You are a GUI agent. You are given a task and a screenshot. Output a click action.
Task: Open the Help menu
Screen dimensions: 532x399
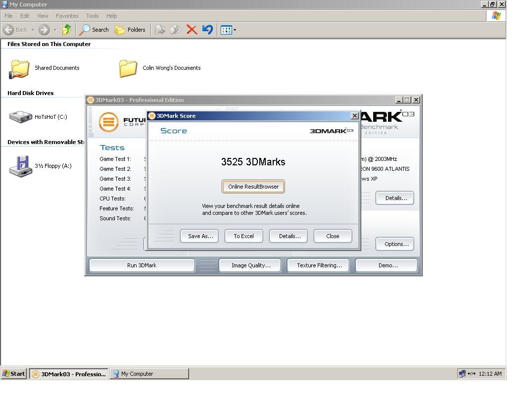pos(111,16)
